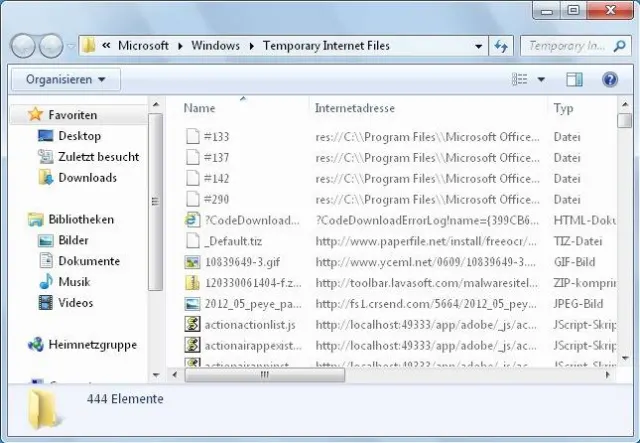Select the file #142
The image size is (640, 443).
[x=216, y=178]
